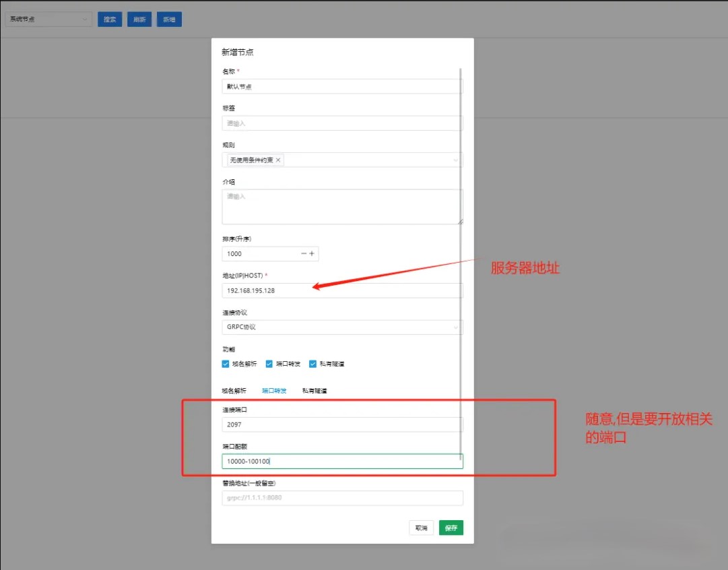
Task: Switch to the 私有隧道 tab
Action: (314, 391)
